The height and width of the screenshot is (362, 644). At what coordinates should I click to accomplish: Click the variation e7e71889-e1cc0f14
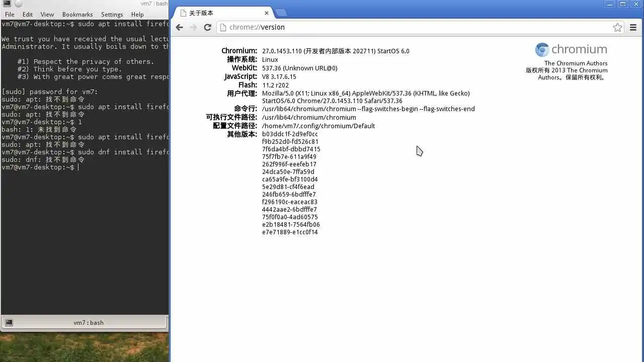point(290,232)
